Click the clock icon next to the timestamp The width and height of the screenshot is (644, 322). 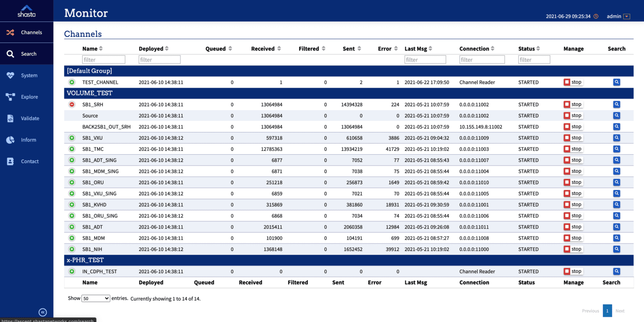pyautogui.click(x=596, y=16)
